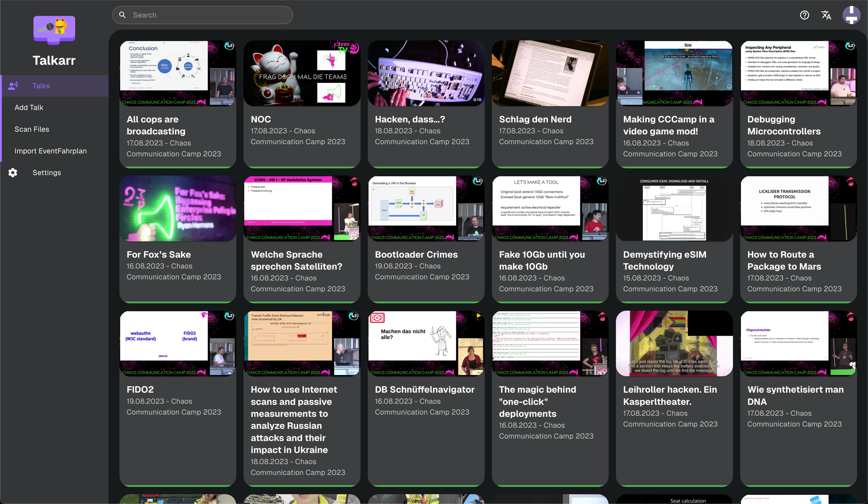Screen dimensions: 868x504
Task: Click the Talkarr logo icon
Action: click(x=54, y=29)
